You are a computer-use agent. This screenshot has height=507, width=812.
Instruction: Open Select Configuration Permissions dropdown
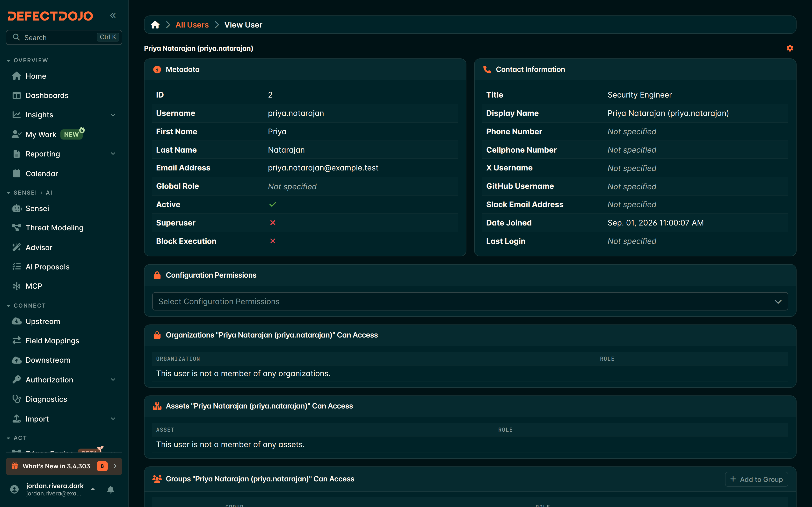coord(470,302)
